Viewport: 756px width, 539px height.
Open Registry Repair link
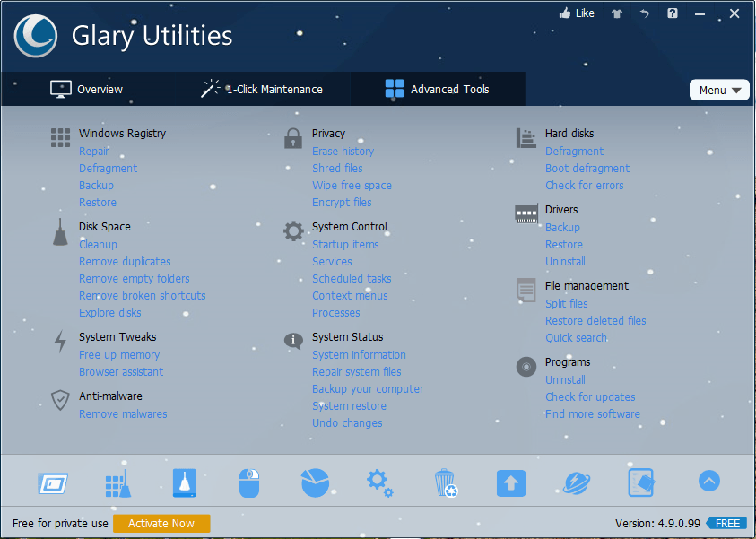[x=94, y=152]
